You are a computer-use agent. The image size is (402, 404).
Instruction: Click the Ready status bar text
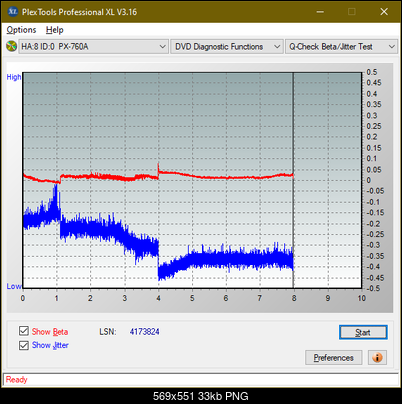(x=17, y=380)
